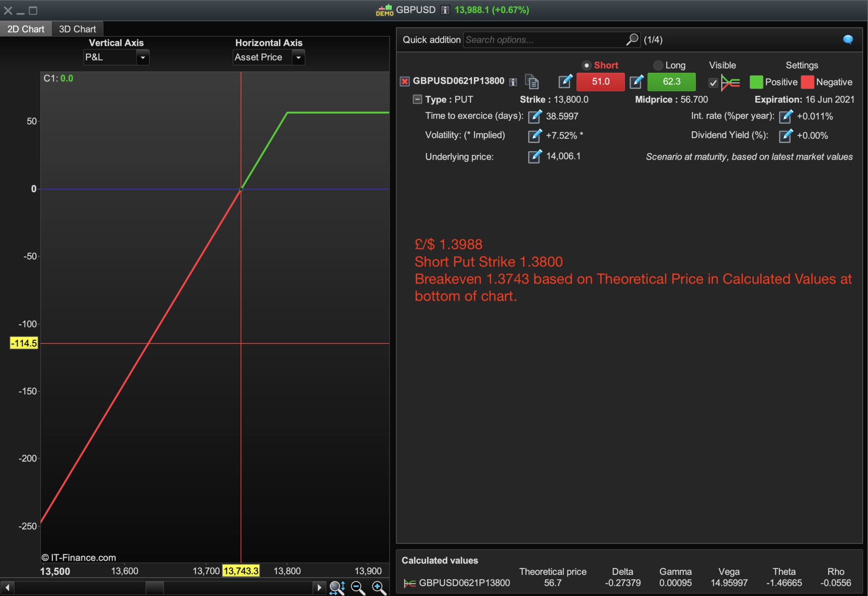Toggle the Visible checkbox
The image size is (868, 596).
(x=713, y=83)
